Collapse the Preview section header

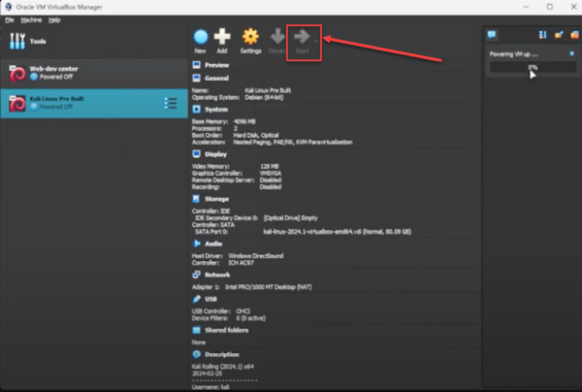[217, 64]
